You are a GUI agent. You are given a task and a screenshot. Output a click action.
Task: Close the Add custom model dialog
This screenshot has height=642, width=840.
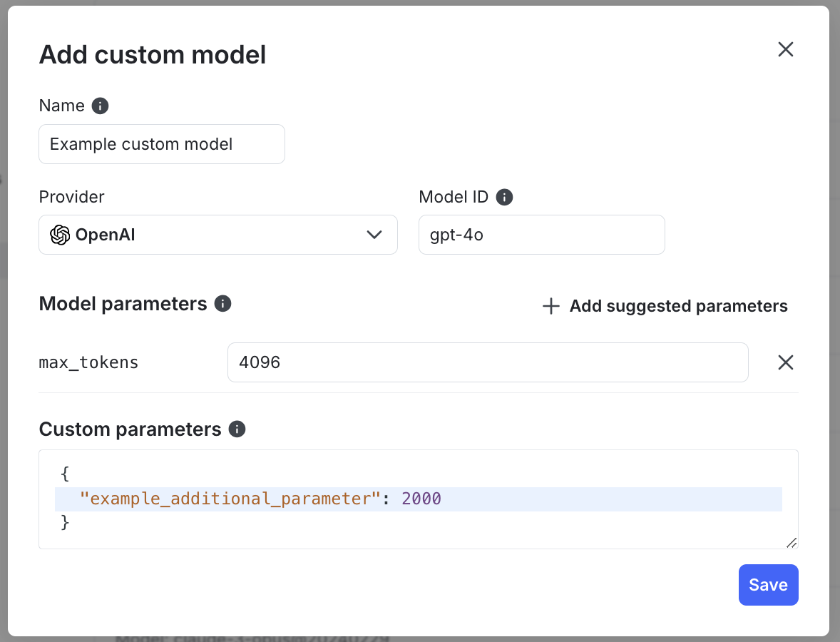785,49
